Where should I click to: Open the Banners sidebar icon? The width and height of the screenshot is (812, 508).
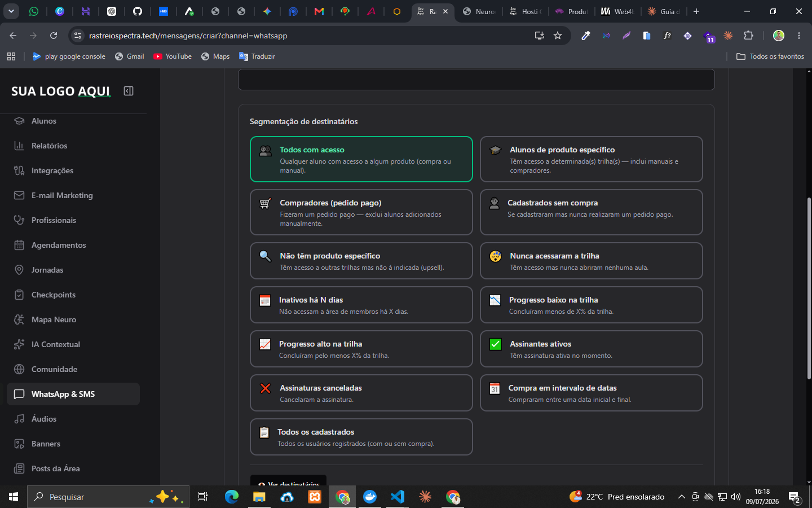coord(19,444)
